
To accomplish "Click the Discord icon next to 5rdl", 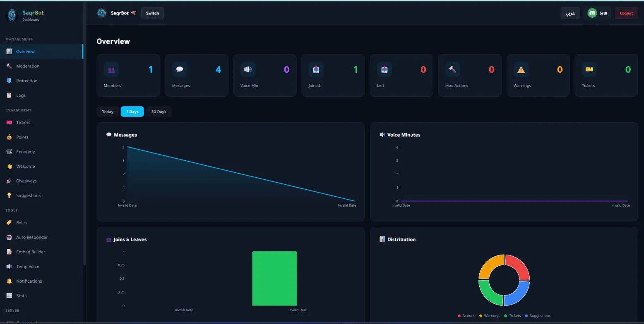I will (592, 13).
